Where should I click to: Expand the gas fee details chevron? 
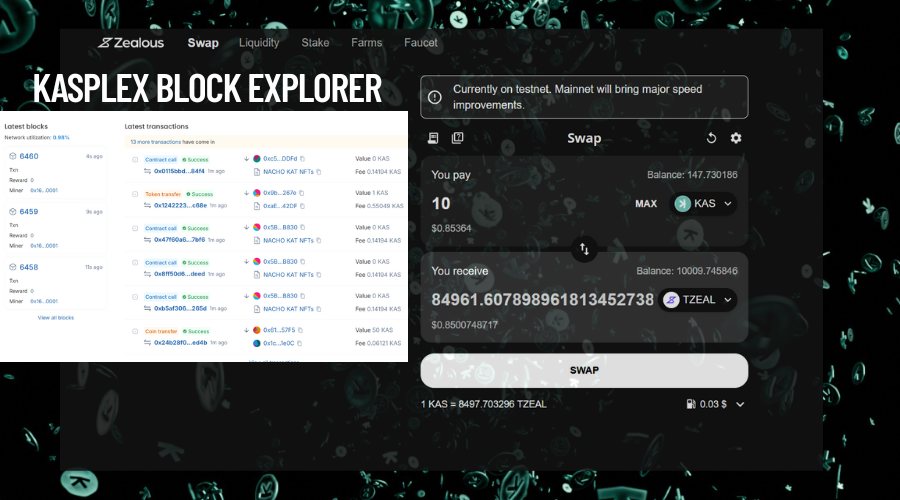[x=740, y=404]
